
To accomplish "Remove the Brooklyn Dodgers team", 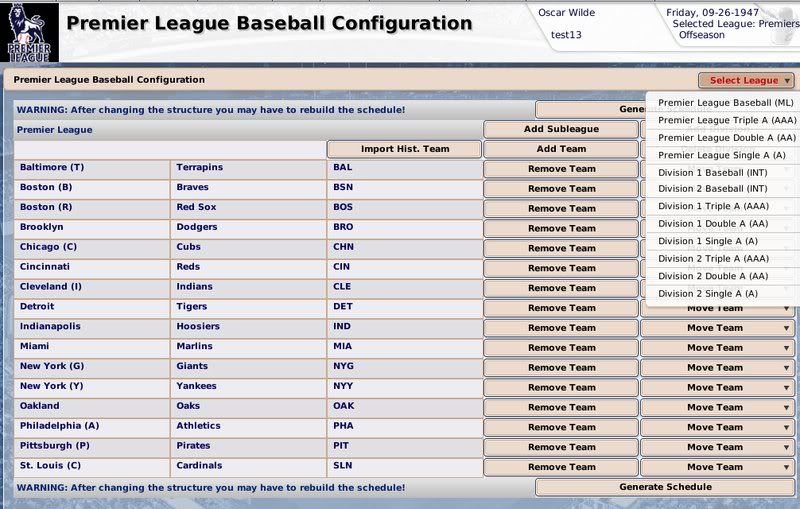I will coord(560,228).
